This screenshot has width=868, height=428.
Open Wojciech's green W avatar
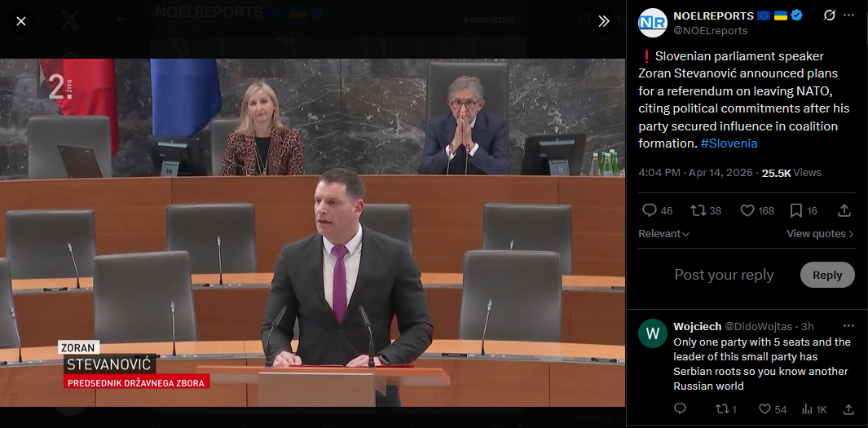(653, 333)
